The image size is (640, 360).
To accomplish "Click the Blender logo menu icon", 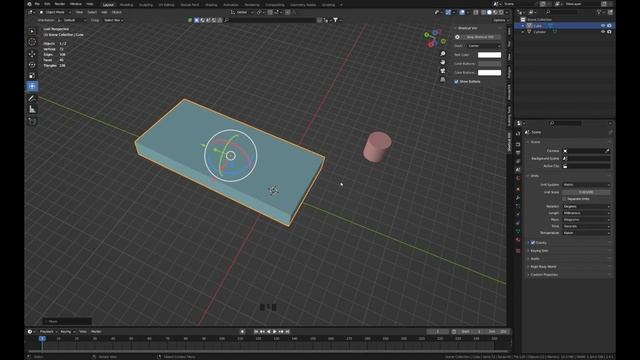I will [29, 4].
